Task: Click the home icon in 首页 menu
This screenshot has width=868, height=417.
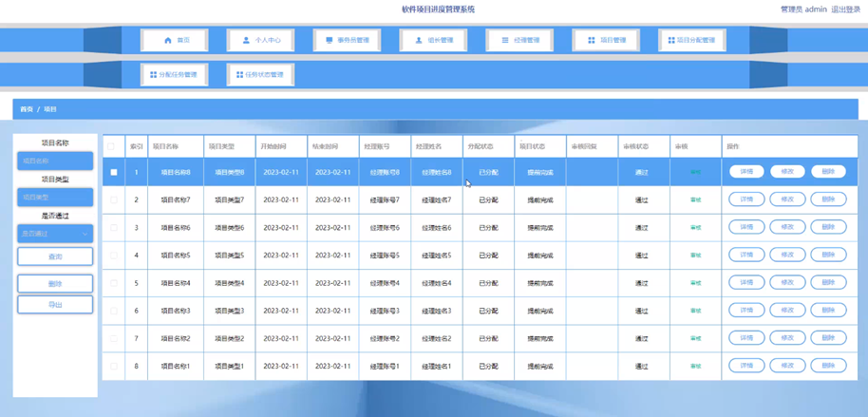Action: (168, 41)
